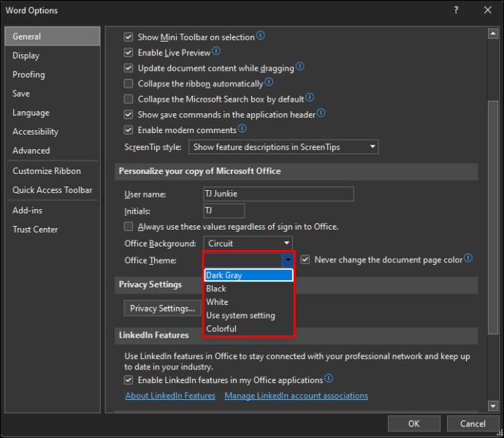Open the Office Background Circuit dropdown
Viewport: 504px width, 438px height.
(248, 243)
